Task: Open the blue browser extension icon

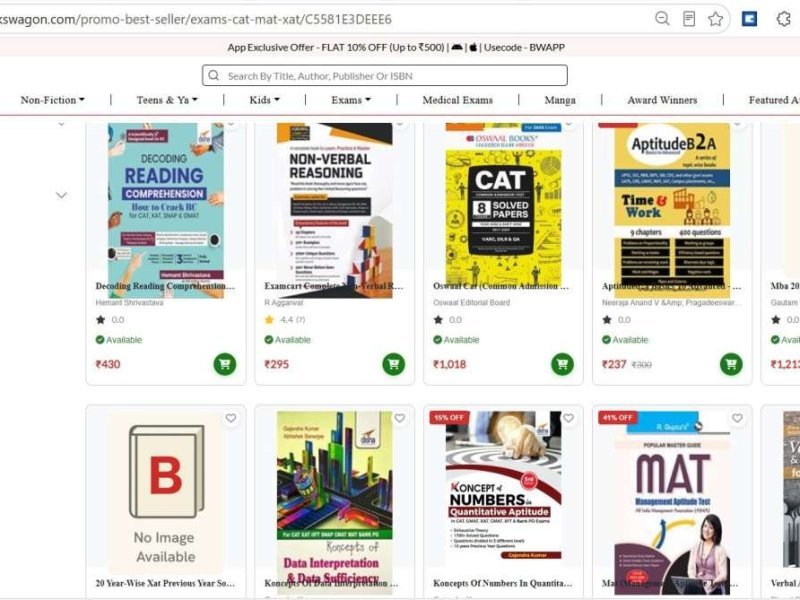Action: (x=749, y=19)
